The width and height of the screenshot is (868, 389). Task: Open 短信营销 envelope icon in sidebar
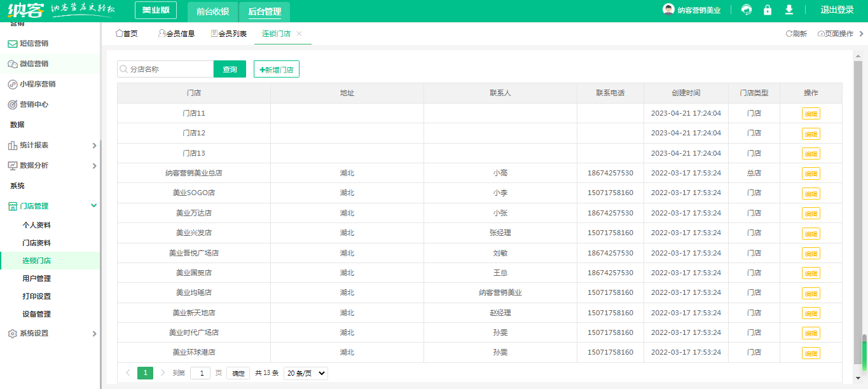(x=12, y=44)
